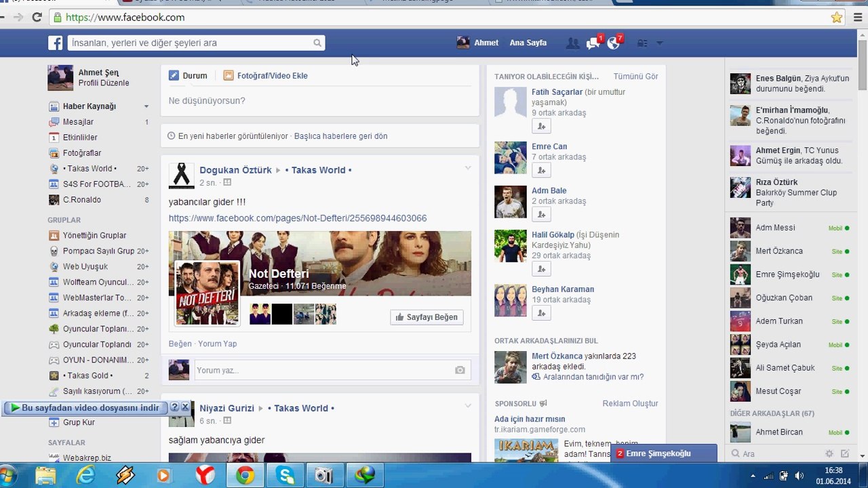Click Reklam Oluştur link
This screenshot has height=488, width=868.
(x=630, y=403)
